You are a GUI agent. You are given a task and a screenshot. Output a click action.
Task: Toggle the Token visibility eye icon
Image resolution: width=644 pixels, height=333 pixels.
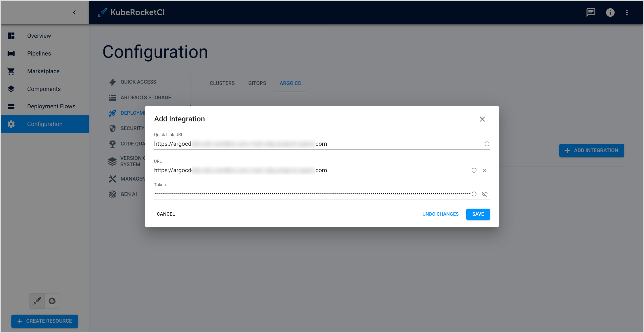tap(484, 194)
